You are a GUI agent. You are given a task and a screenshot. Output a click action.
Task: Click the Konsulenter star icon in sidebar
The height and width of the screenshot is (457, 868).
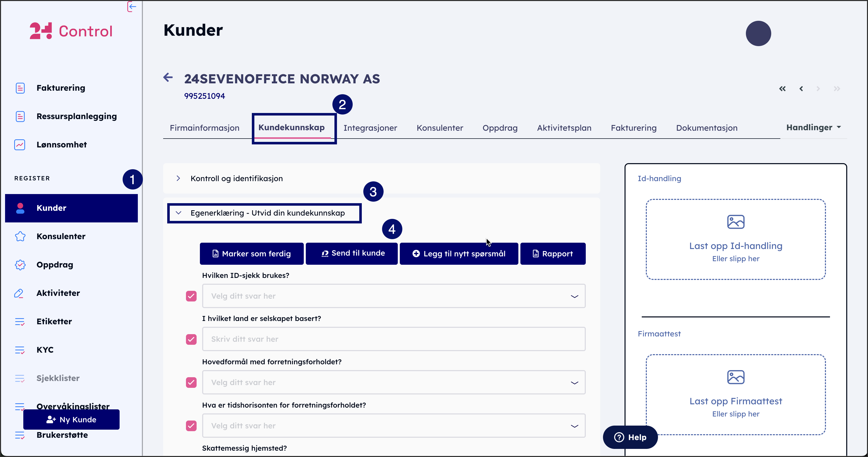20,236
